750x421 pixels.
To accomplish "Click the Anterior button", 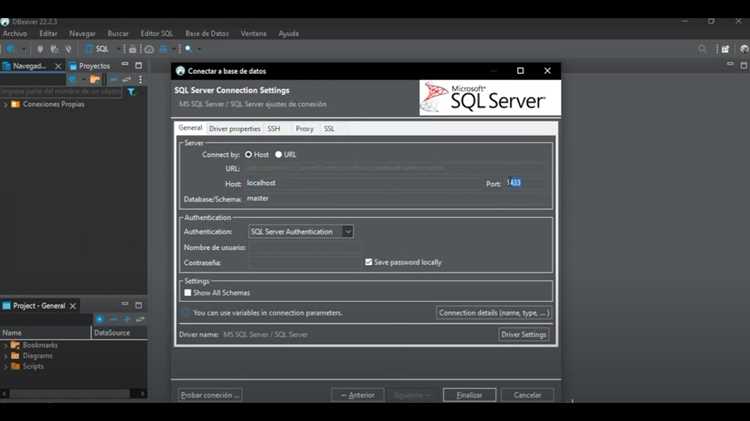I will (358, 395).
